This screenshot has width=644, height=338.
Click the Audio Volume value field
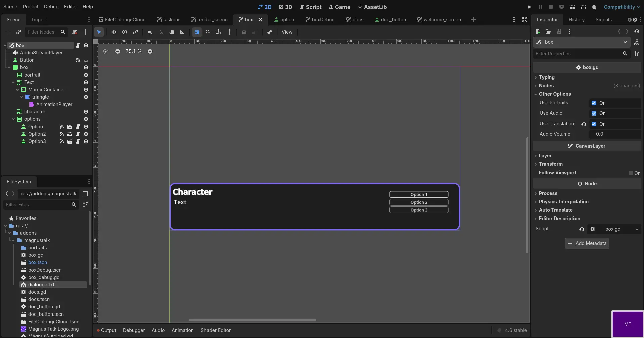point(615,134)
